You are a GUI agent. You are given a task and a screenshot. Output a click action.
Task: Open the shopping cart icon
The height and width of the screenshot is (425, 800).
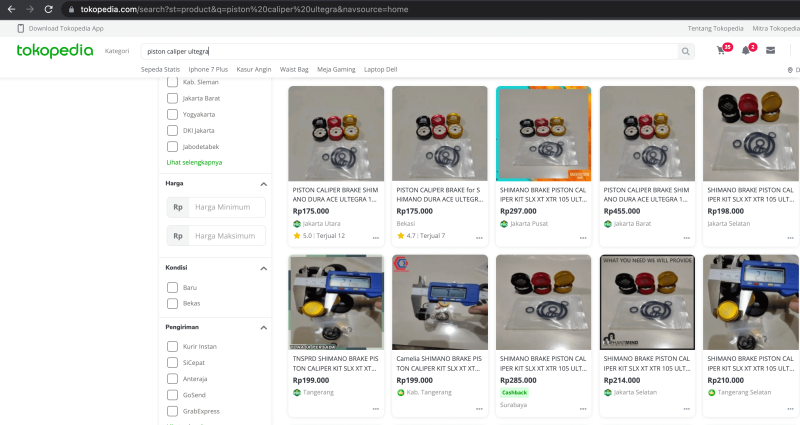pyautogui.click(x=721, y=50)
